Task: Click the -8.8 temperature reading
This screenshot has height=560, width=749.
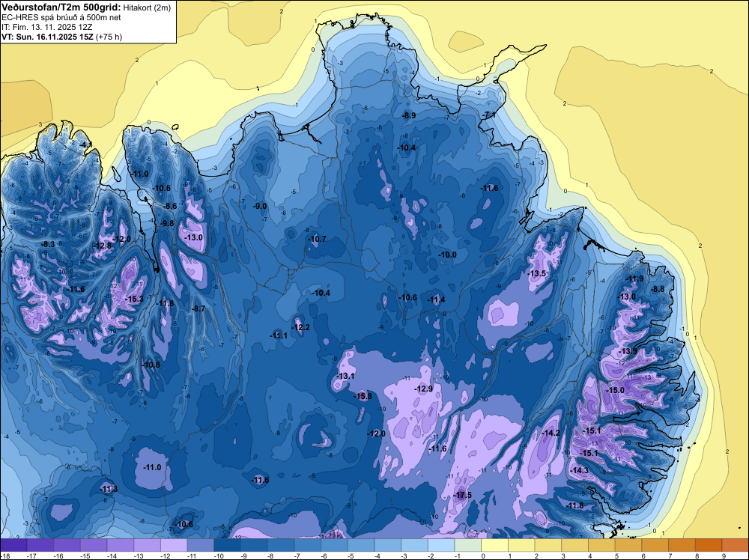Action: click(x=658, y=289)
